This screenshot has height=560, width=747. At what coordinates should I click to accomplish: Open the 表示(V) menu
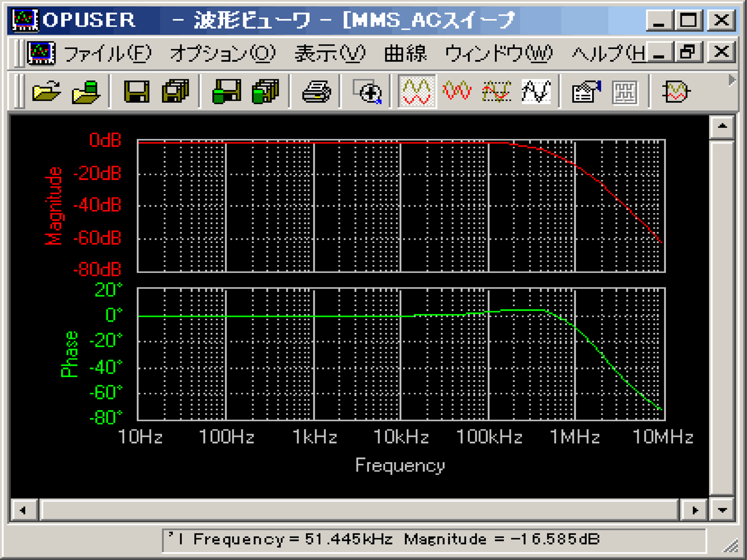(x=330, y=54)
